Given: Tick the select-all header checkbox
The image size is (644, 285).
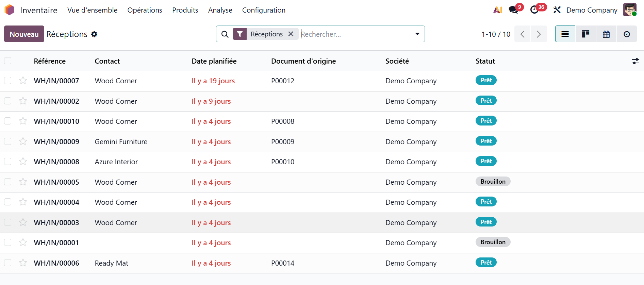Looking at the screenshot, I should [x=7, y=61].
